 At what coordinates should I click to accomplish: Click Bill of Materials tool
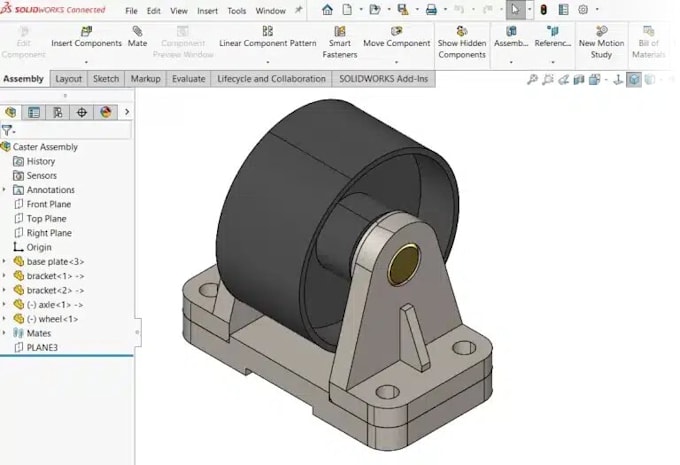pyautogui.click(x=648, y=43)
